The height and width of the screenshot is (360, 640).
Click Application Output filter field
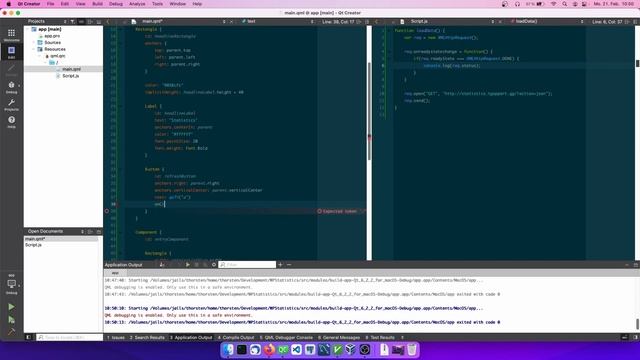pyautogui.click(x=247, y=264)
